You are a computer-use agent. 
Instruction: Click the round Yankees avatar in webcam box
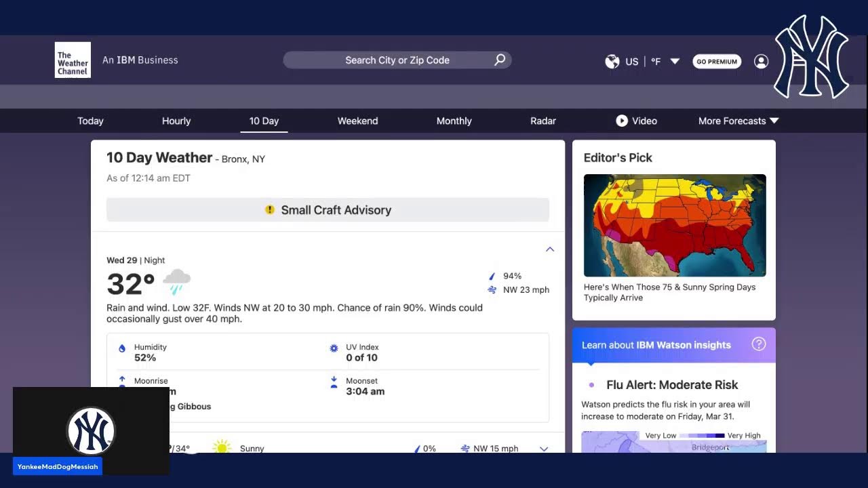pos(91,430)
